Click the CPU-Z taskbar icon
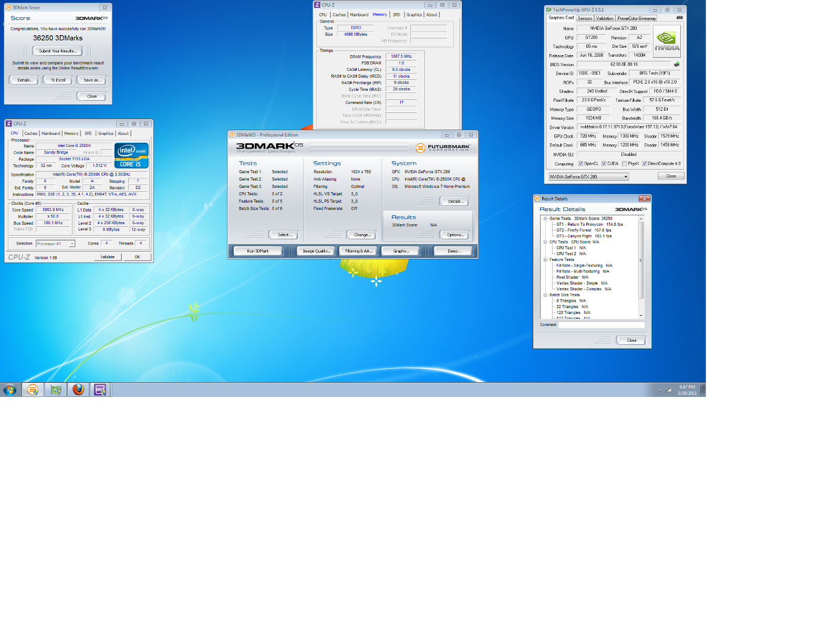This screenshot has width=840, height=630. 100,390
